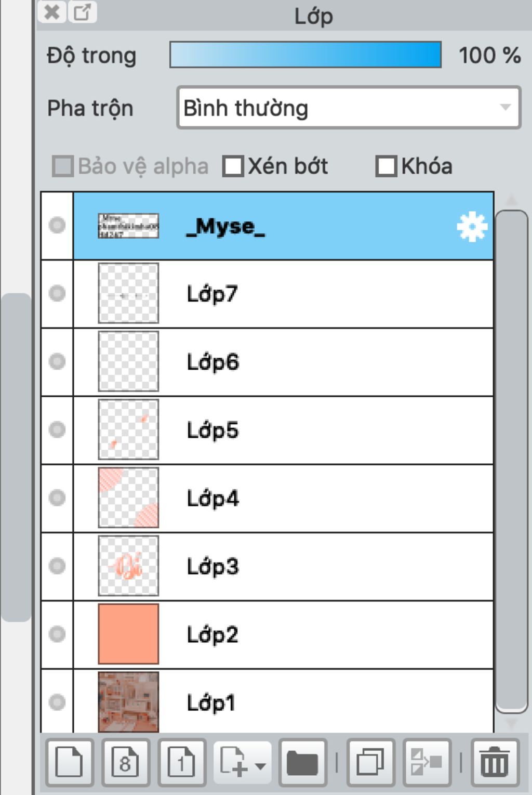Pop out the layer panel
The width and height of the screenshot is (532, 795).
coord(82,12)
